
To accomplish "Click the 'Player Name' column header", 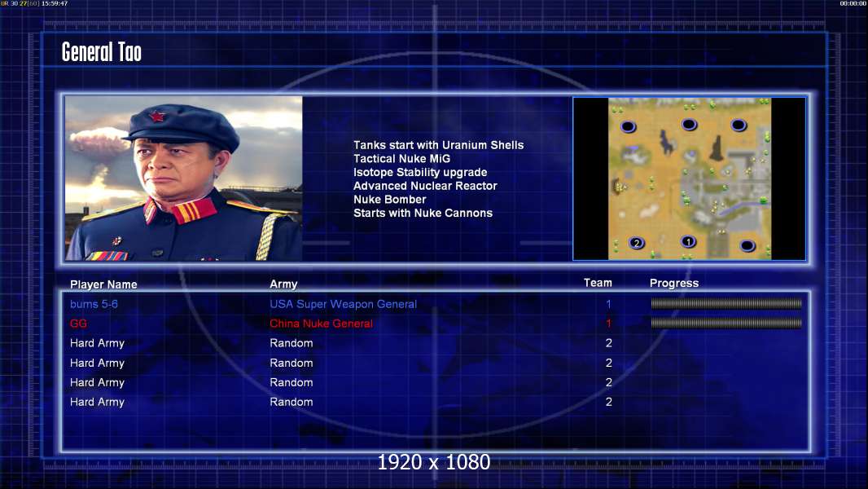I will 103,284.
